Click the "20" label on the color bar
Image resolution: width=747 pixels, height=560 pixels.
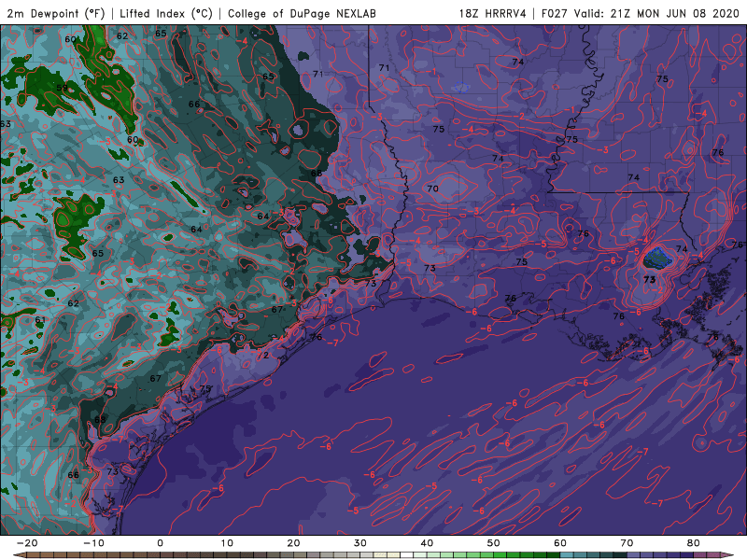(293, 543)
